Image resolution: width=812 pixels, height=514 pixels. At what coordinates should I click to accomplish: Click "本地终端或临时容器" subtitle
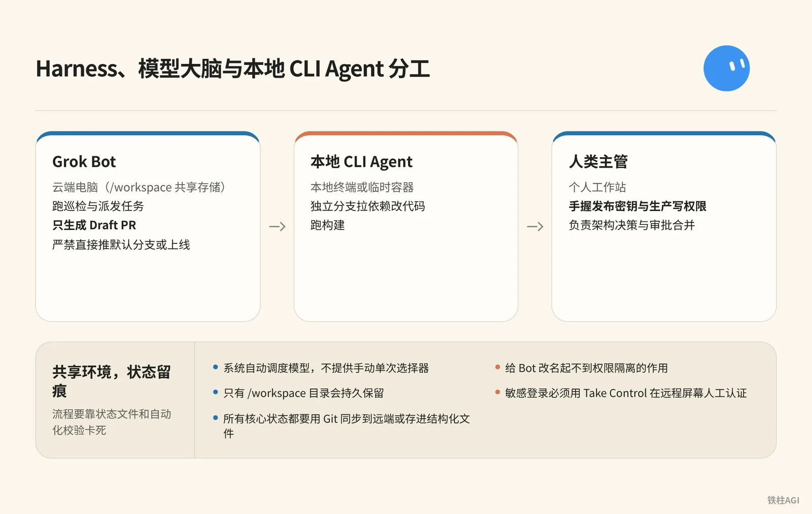coord(362,187)
